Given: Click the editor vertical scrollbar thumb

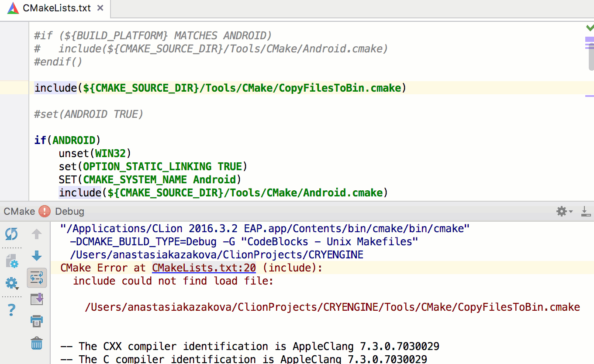Looking at the screenshot, I should [x=591, y=57].
